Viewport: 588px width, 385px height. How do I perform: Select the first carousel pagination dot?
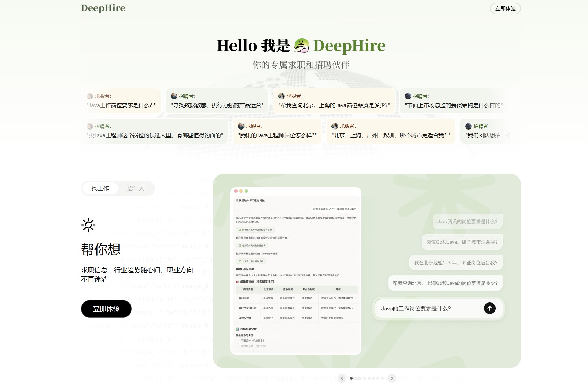pyautogui.click(x=352, y=378)
